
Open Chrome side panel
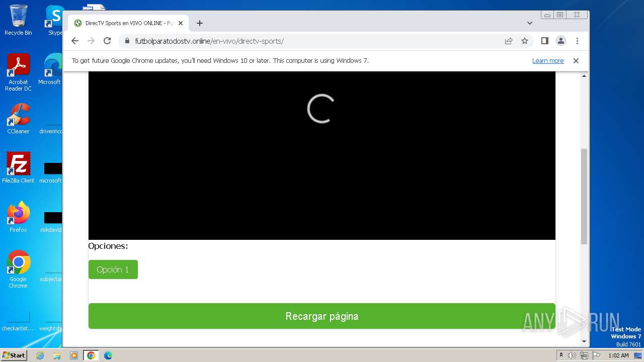pyautogui.click(x=544, y=41)
